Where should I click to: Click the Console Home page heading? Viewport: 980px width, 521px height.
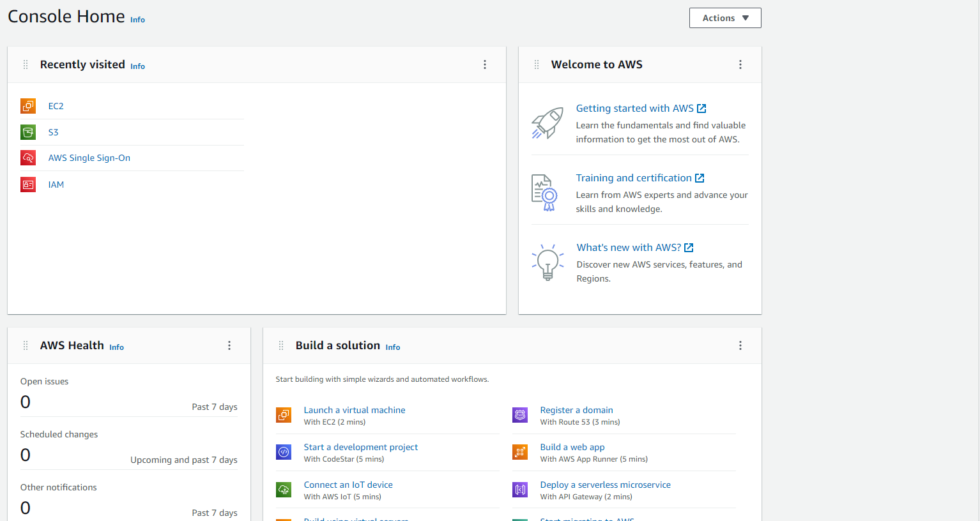pyautogui.click(x=66, y=17)
